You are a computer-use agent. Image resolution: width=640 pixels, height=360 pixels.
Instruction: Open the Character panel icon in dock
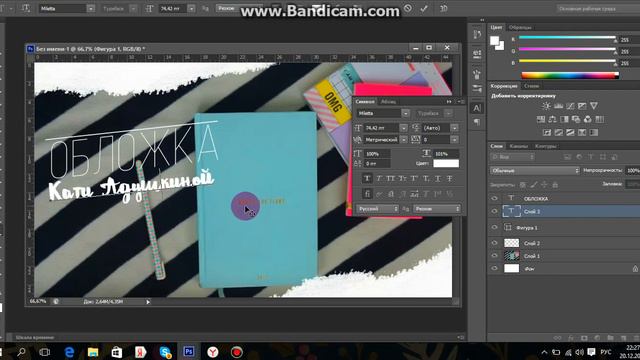(x=477, y=108)
